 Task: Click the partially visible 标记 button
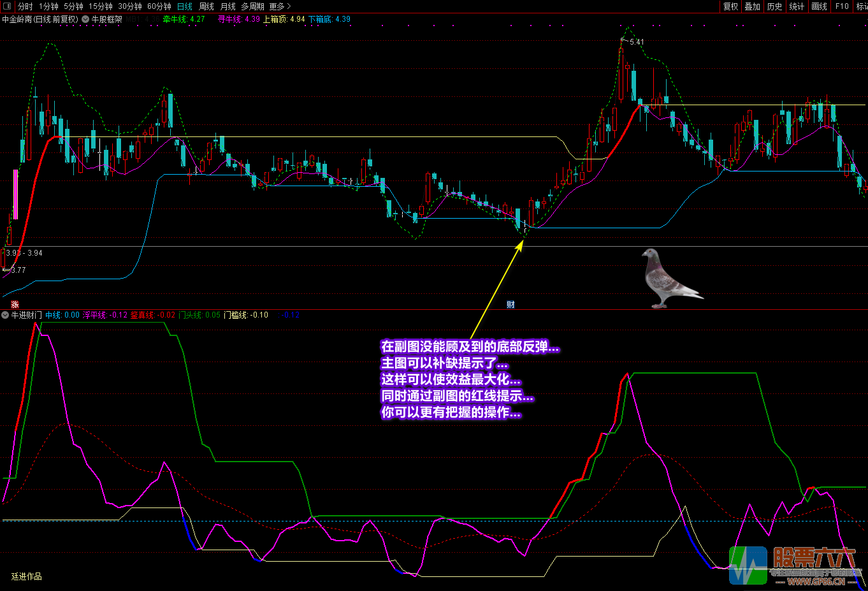(x=862, y=6)
